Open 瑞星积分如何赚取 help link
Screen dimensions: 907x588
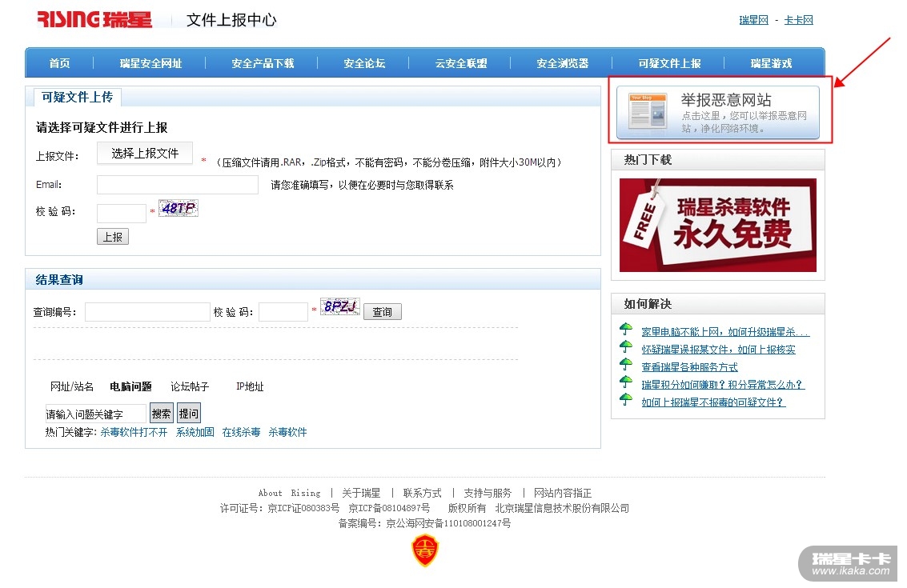click(x=723, y=385)
